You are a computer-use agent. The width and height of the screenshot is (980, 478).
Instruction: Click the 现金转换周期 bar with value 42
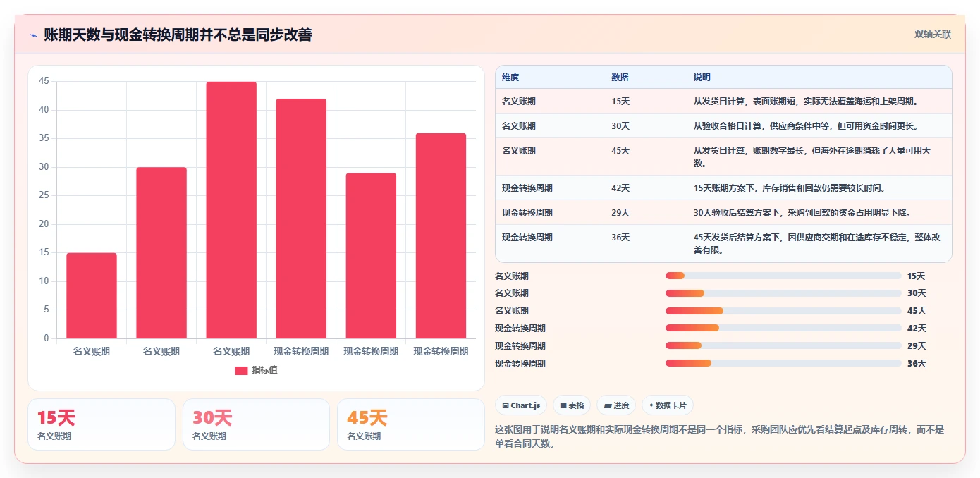point(301,219)
